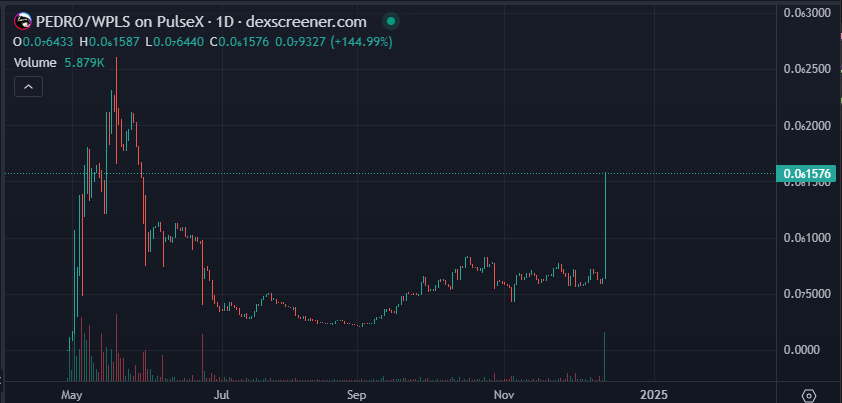Click the high value H0.0₆1587
The width and height of the screenshot is (842, 403).
pos(110,42)
